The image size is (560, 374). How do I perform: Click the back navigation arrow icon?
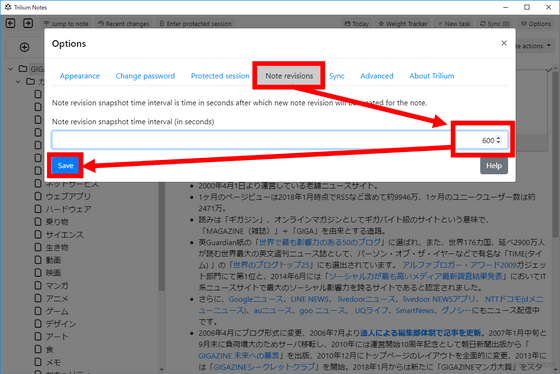pos(10,24)
